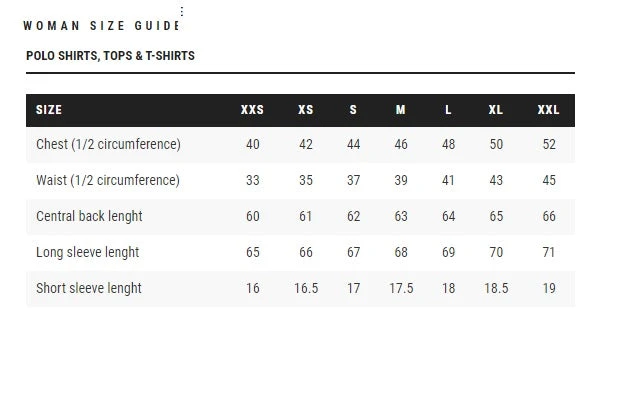Image resolution: width=624 pixels, height=405 pixels.
Task: Click the S size column header
Action: [x=353, y=110]
